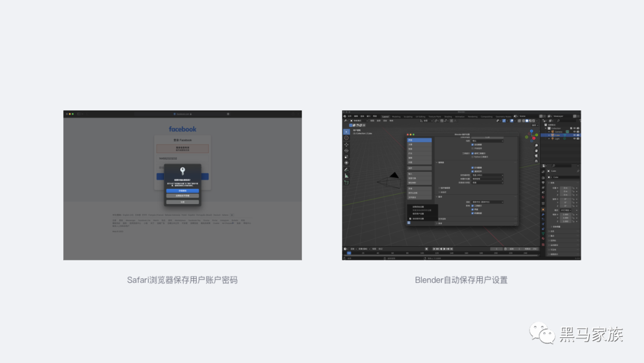Open the green Object Data properties tab
Screen dimensions: 644x363
tap(543, 233)
